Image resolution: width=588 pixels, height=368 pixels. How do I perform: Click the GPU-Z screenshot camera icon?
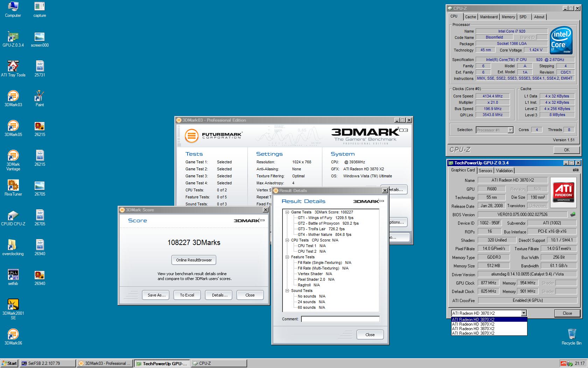coord(575,170)
